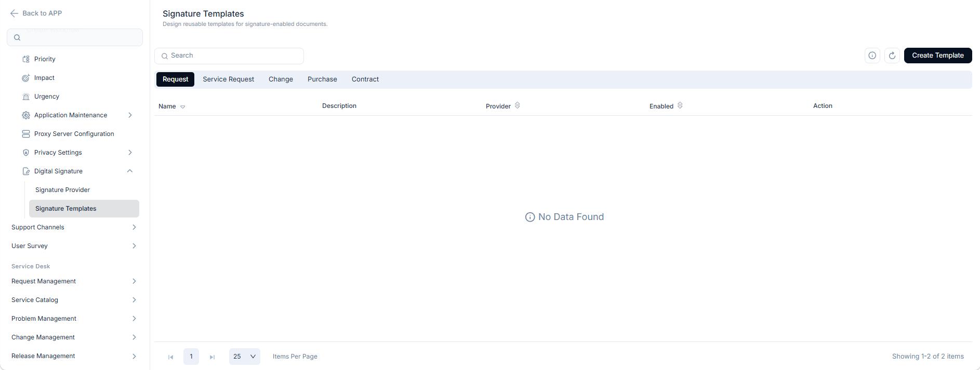The height and width of the screenshot is (370, 980).
Task: Click the Privacy Settings shield icon
Action: coord(26,153)
